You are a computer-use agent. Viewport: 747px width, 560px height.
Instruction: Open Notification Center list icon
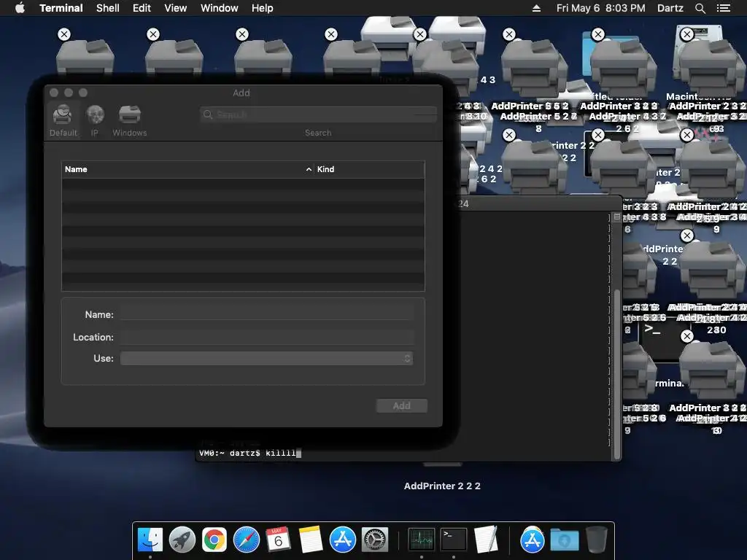(x=724, y=8)
